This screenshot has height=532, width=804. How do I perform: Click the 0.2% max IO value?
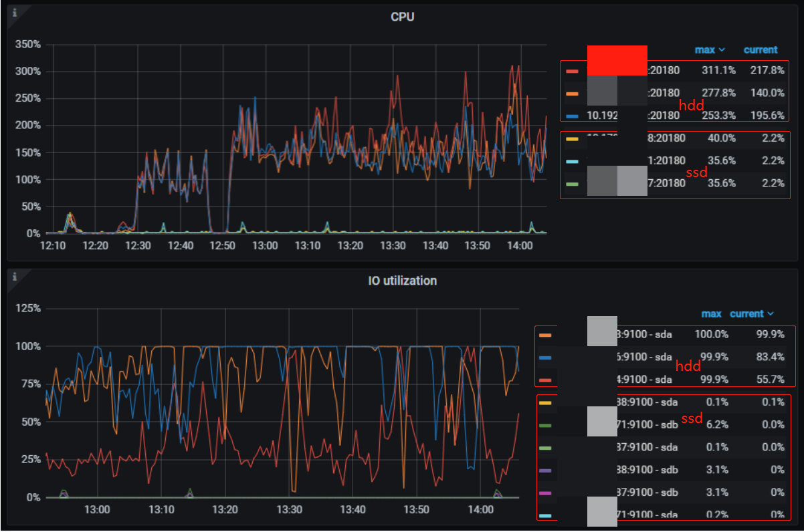716,515
